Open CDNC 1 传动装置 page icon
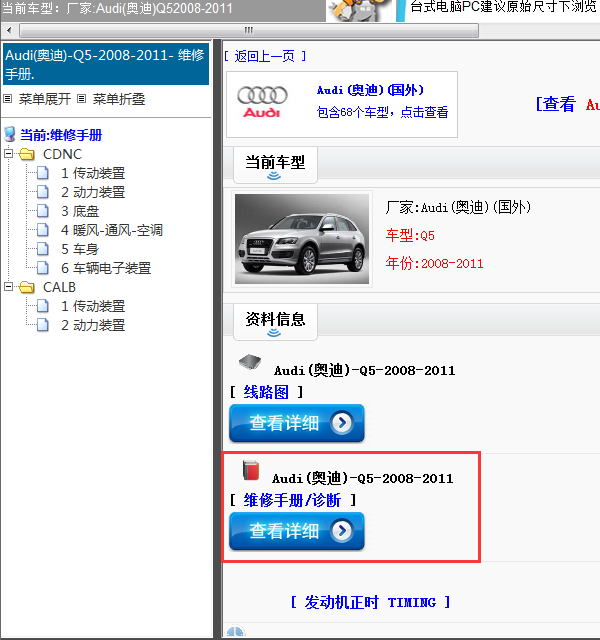Viewport: 600px width, 640px height. click(42, 173)
